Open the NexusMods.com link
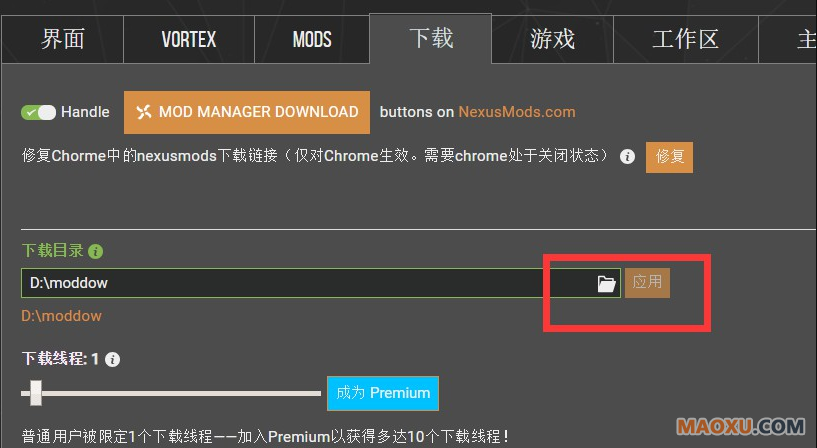The image size is (817, 448). coord(517,112)
